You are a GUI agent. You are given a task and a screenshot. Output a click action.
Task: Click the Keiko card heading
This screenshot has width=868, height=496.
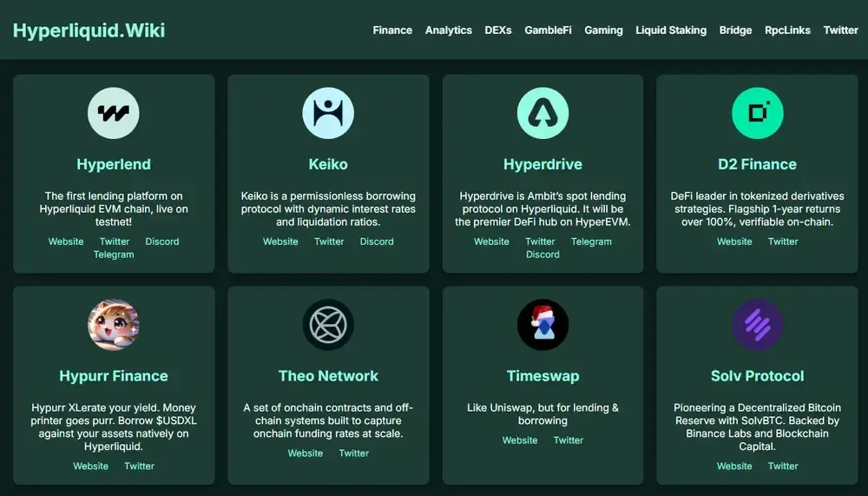click(x=328, y=164)
